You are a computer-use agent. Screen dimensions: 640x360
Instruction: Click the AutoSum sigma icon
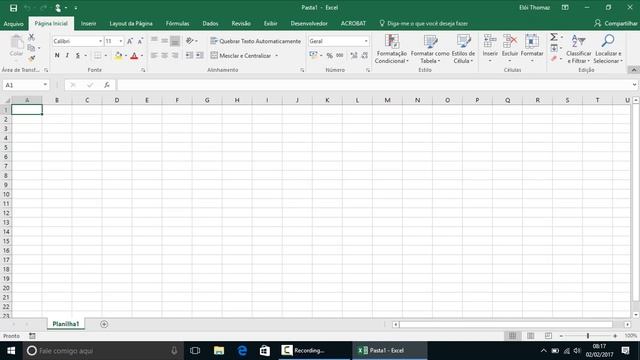point(553,37)
